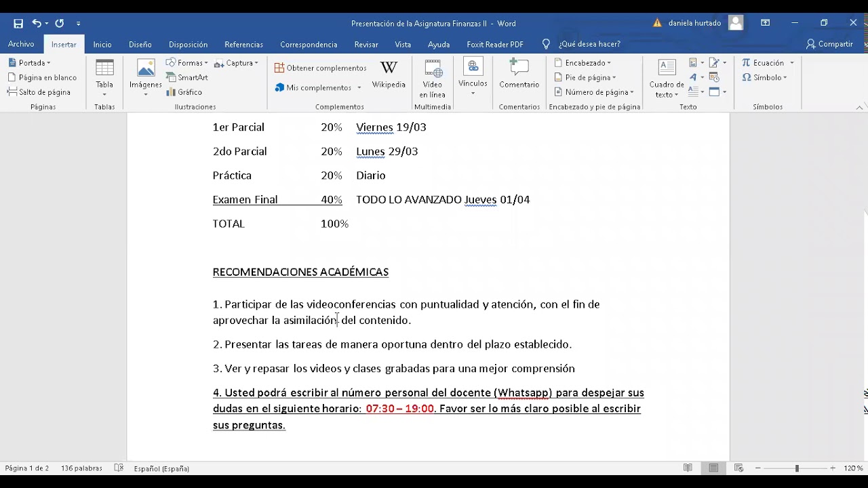Click the Compartir button
Image resolution: width=868 pixels, height=488 pixels.
tap(829, 44)
